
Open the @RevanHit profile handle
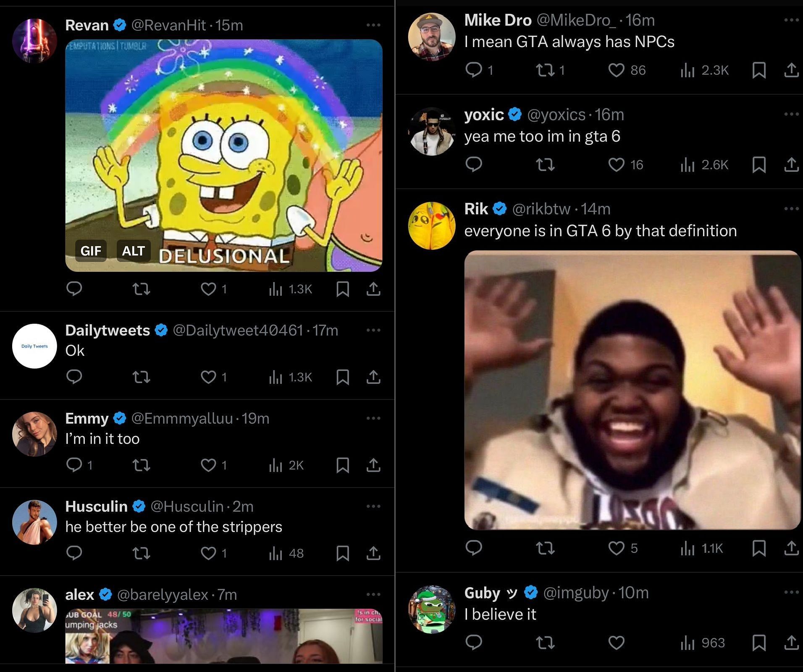click(168, 25)
